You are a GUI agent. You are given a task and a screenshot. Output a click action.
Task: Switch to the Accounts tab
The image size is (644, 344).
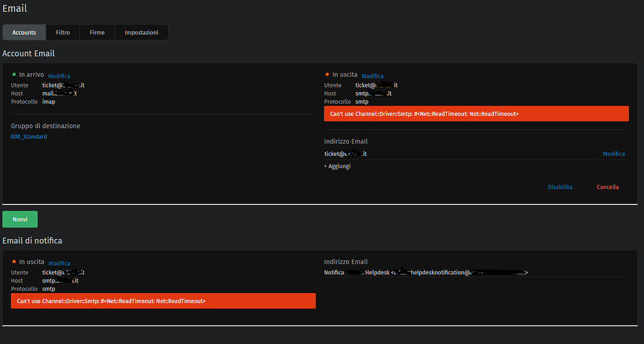click(24, 32)
